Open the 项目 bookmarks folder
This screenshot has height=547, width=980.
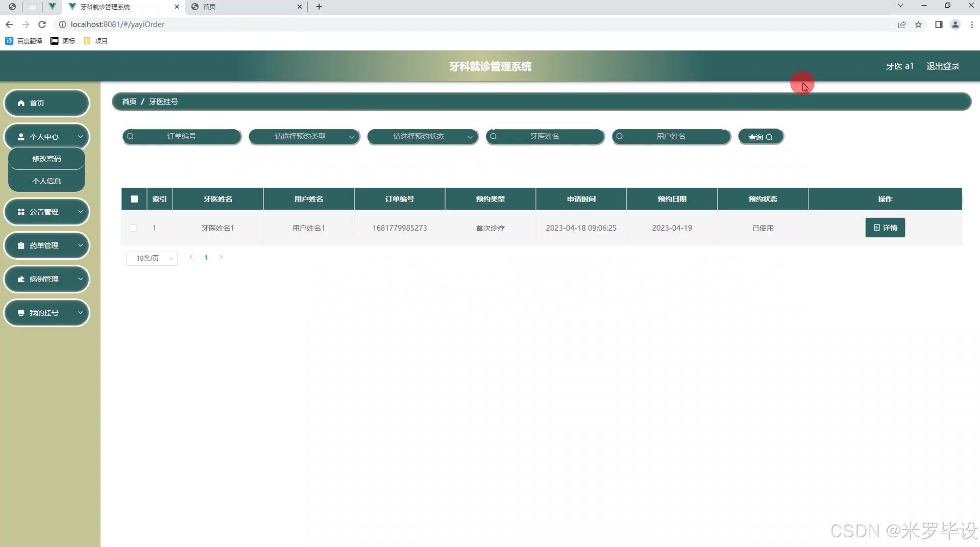(x=95, y=41)
